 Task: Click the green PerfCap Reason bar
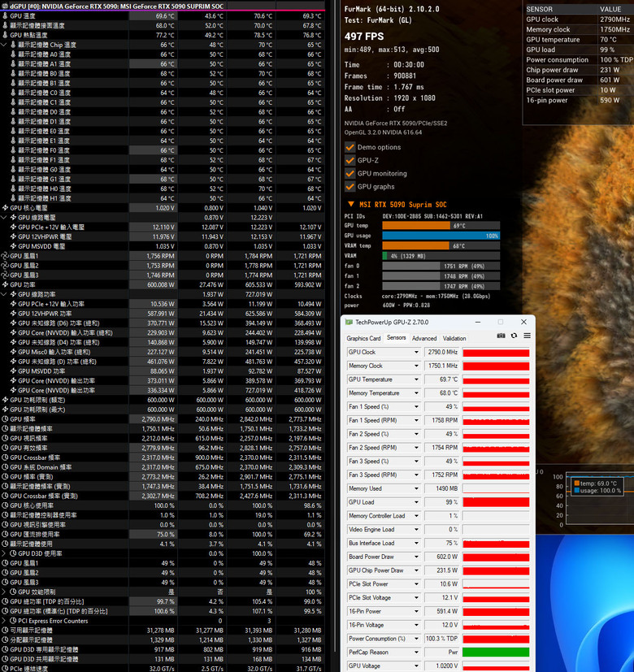496,652
